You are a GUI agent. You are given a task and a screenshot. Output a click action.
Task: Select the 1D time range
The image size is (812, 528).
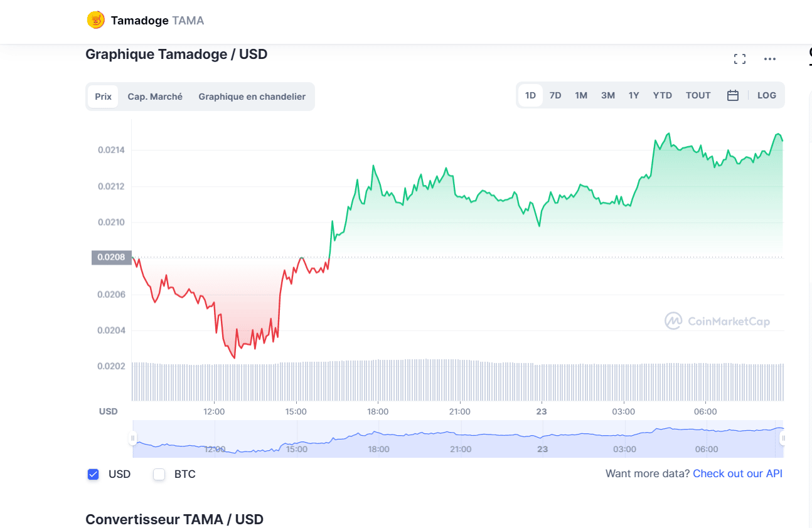pos(530,95)
